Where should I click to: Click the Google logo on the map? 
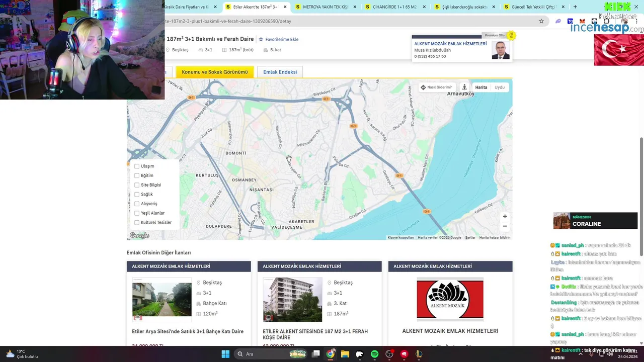[x=139, y=235]
